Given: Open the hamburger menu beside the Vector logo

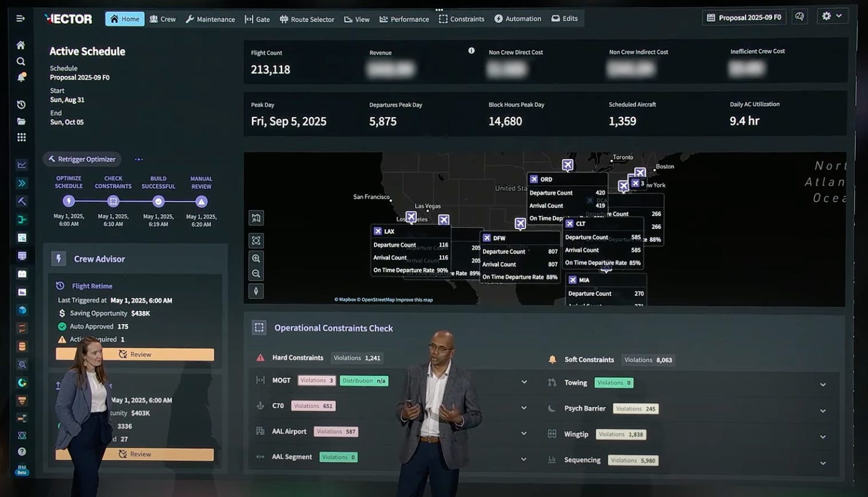Looking at the screenshot, I should coord(20,18).
